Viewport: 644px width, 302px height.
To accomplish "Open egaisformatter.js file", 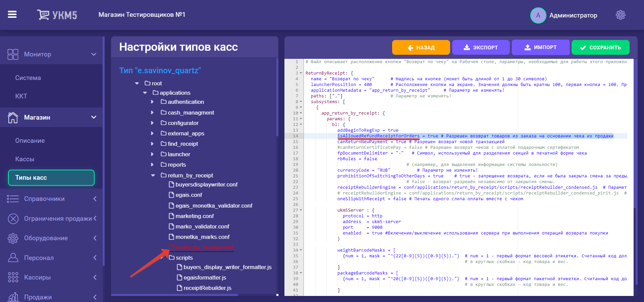I will pos(205,277).
